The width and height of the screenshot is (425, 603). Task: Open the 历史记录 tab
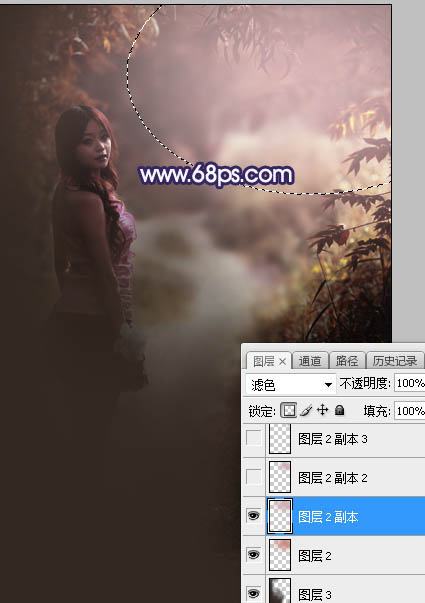coord(395,361)
